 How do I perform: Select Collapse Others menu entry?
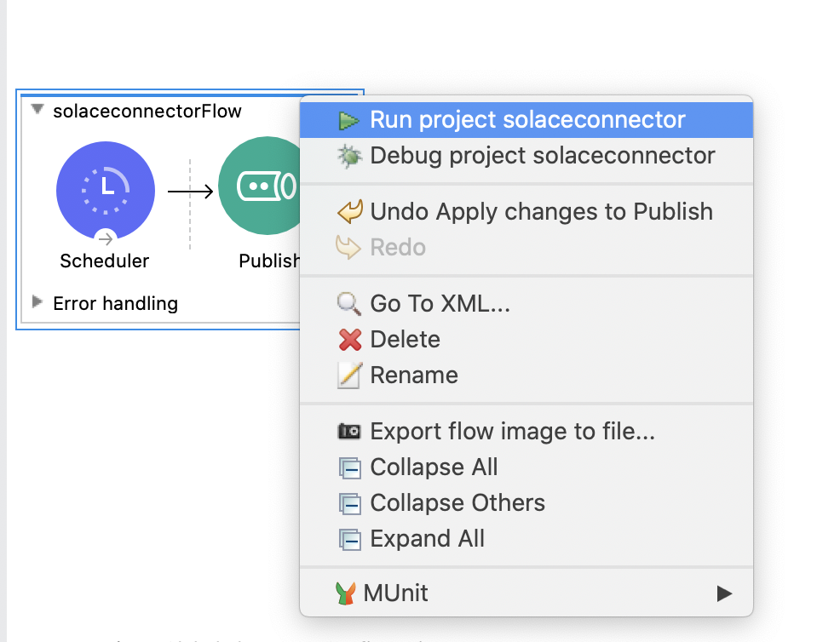[x=457, y=503]
